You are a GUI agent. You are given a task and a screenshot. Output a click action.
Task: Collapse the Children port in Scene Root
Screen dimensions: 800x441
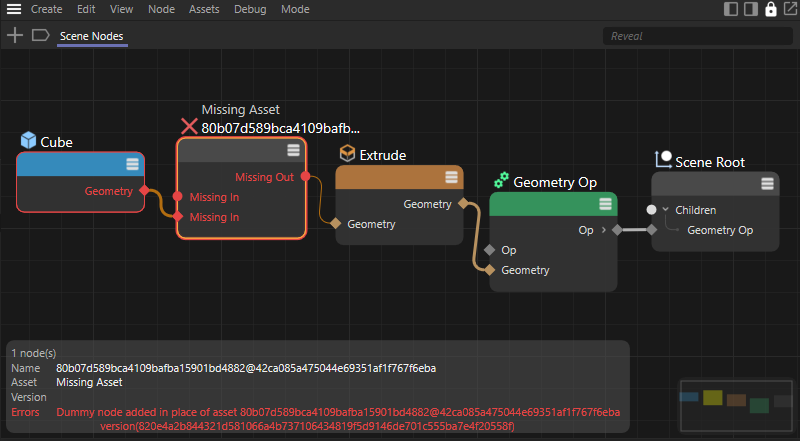pos(665,210)
